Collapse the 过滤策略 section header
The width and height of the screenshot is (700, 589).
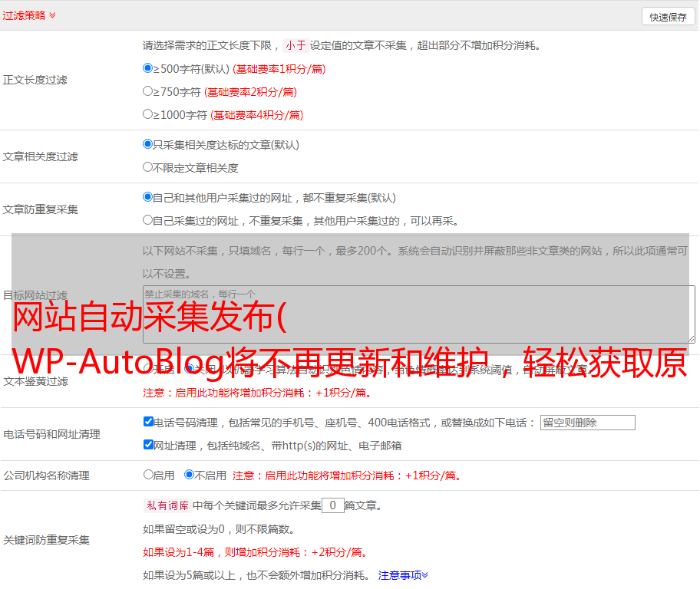pos(29,15)
